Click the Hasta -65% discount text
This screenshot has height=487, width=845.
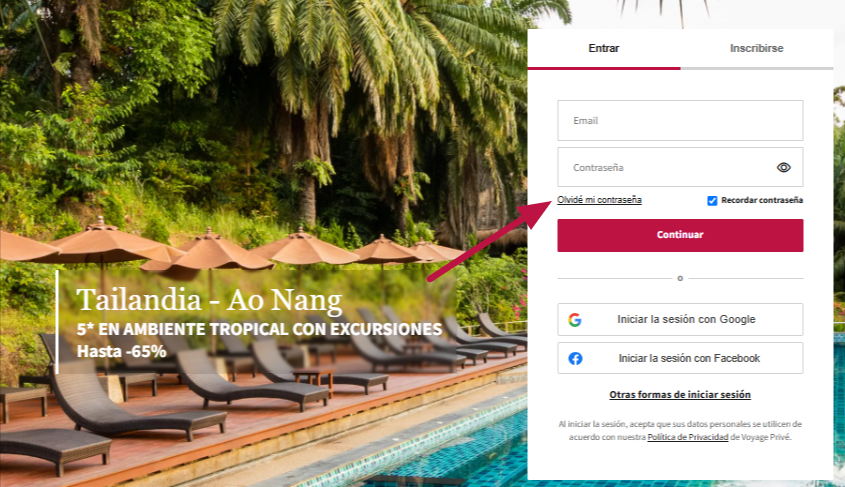[121, 351]
